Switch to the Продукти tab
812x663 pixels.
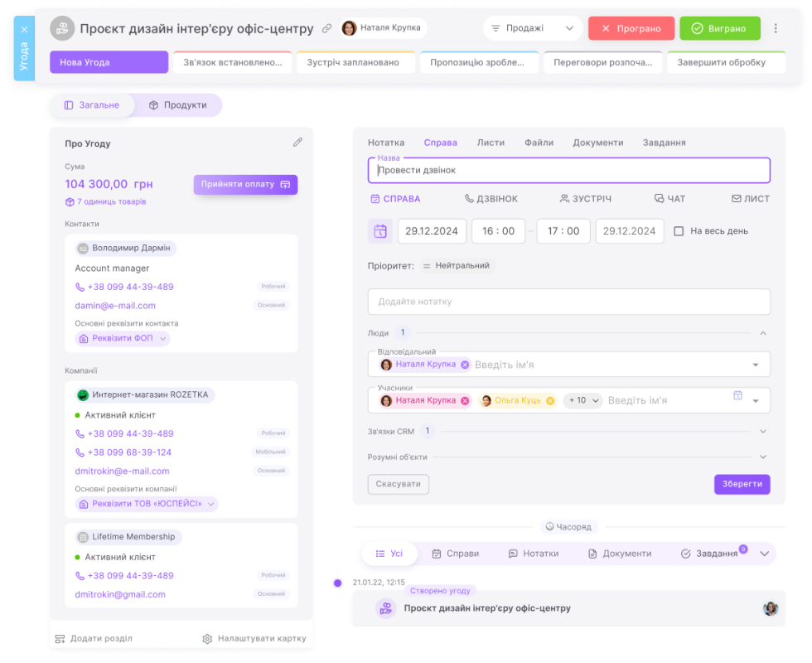[177, 105]
